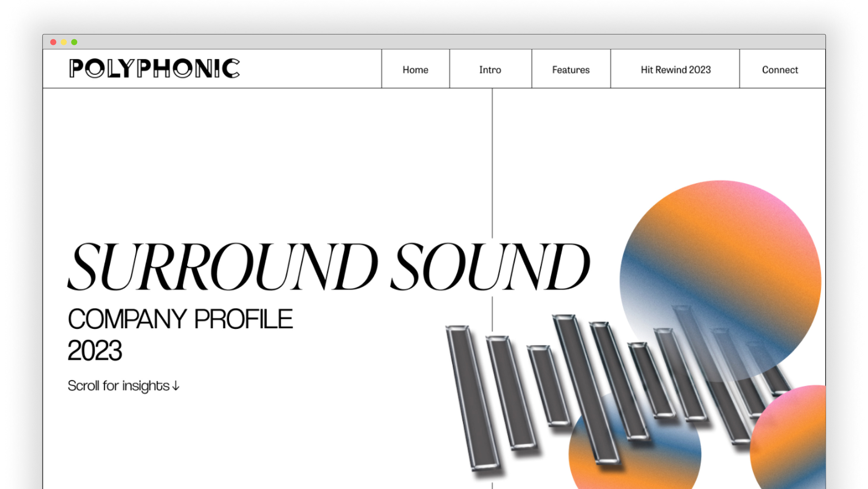Click the down arrow beside Scroll for insights
This screenshot has height=489, width=868.
[x=176, y=386]
